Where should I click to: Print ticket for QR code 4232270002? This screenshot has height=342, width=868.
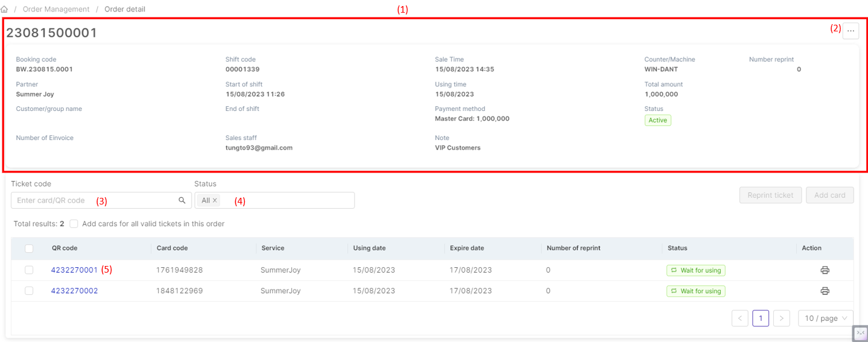825,291
